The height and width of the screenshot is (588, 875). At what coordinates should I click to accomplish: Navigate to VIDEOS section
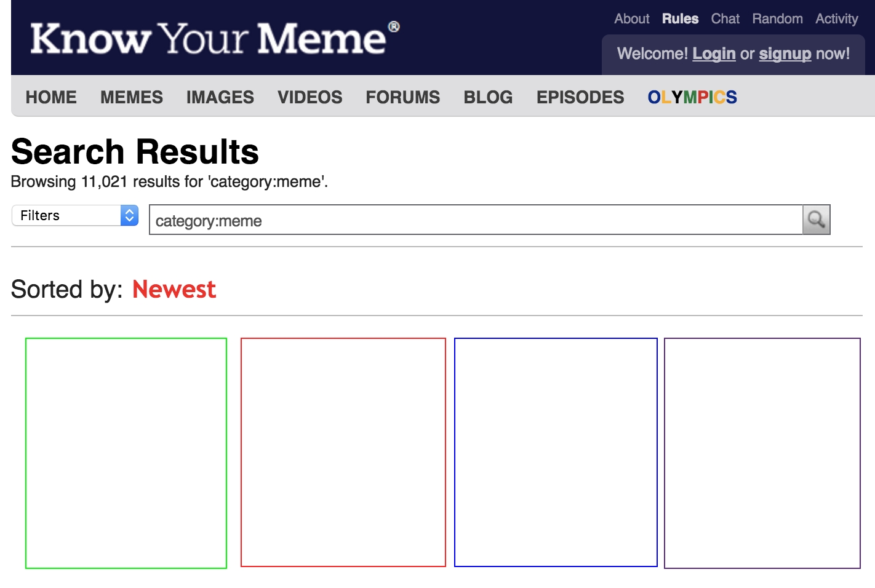tap(310, 97)
